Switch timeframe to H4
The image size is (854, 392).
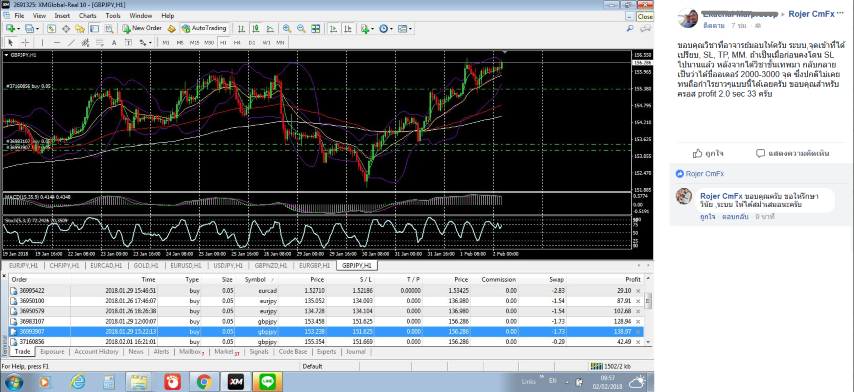[237, 42]
